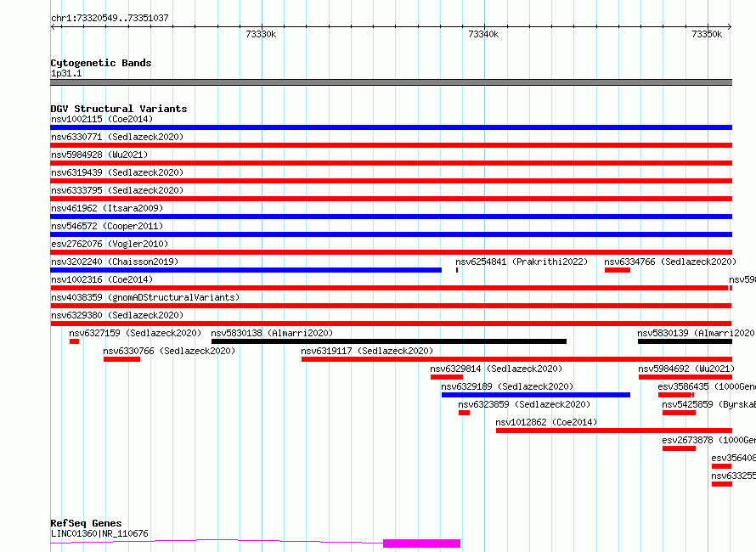Click the gray 1p31.1 cytoband bar
The image size is (756, 552).
click(x=391, y=82)
